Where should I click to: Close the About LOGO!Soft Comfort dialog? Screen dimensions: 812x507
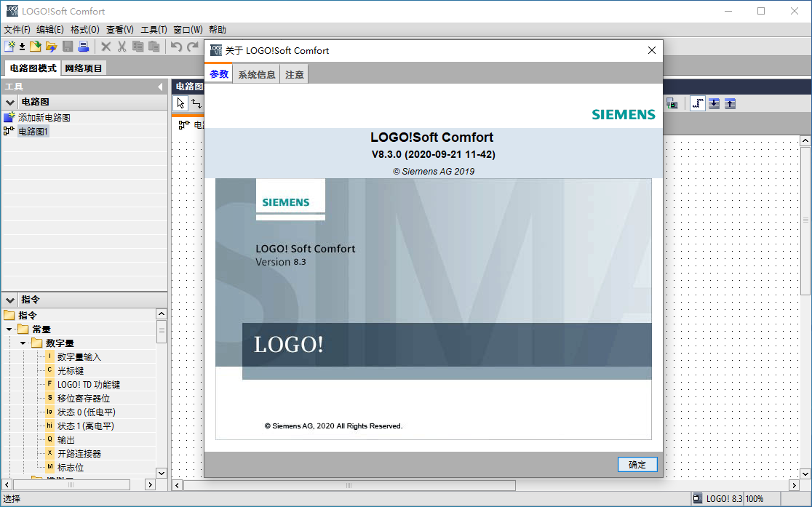(x=652, y=50)
